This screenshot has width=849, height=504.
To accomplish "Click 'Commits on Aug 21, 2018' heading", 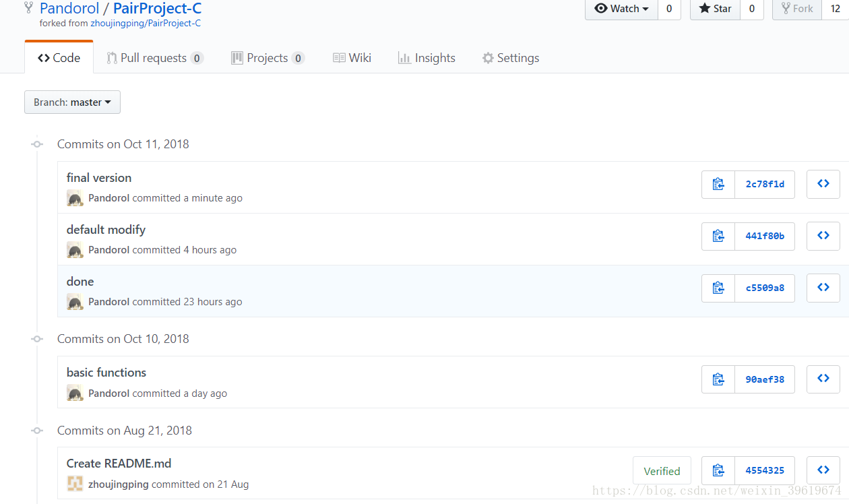I will pyautogui.click(x=125, y=431).
